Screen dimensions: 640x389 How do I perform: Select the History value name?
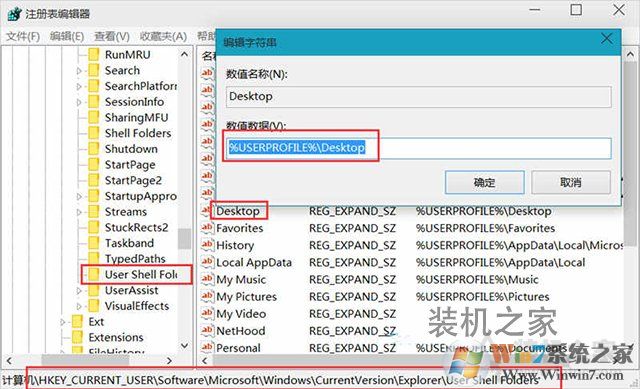tap(235, 245)
